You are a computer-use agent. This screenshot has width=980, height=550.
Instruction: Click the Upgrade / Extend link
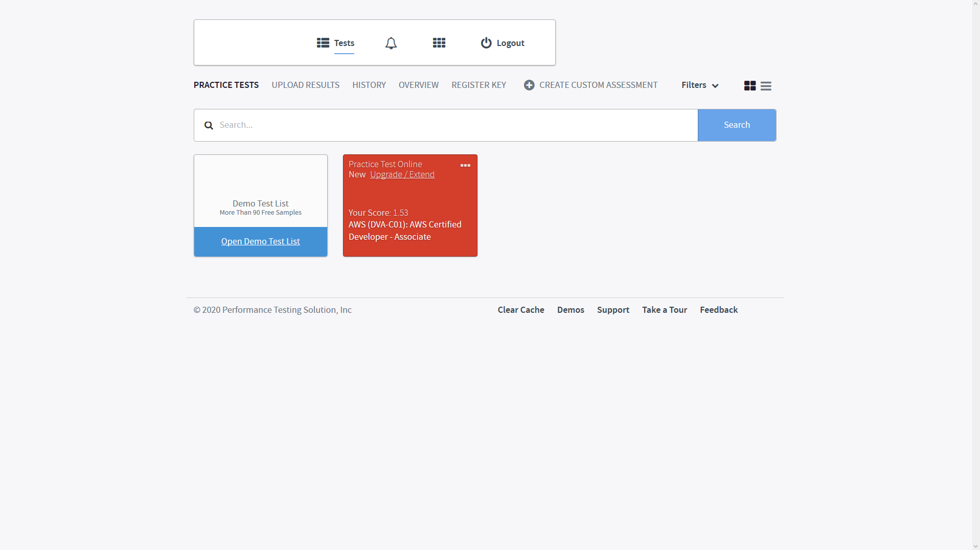point(402,174)
